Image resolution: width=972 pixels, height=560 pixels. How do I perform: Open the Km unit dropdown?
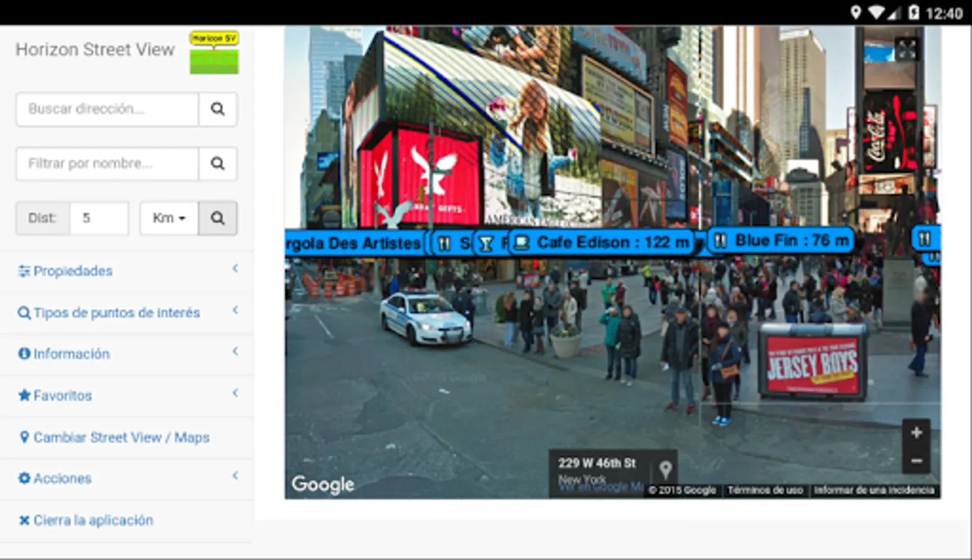(x=169, y=218)
